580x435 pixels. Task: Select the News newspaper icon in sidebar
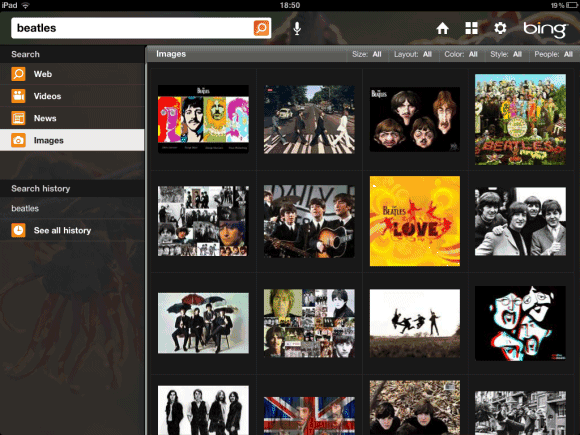tap(18, 118)
